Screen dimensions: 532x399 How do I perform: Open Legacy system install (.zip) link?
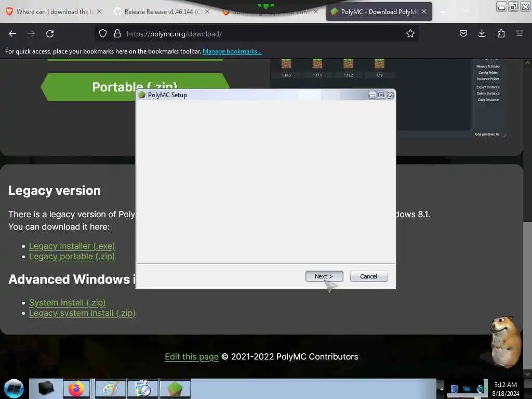pyautogui.click(x=82, y=313)
